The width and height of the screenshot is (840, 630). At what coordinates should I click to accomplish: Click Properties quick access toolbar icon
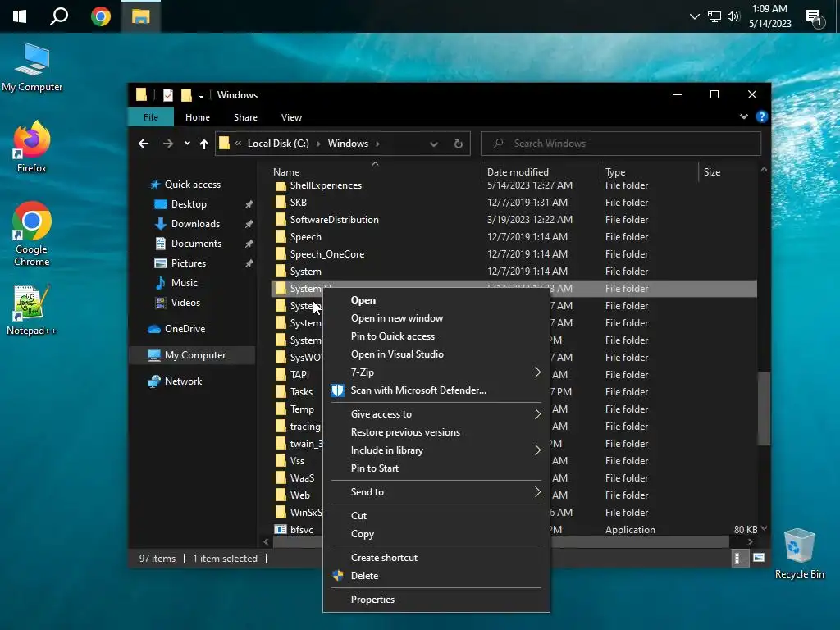coord(168,95)
